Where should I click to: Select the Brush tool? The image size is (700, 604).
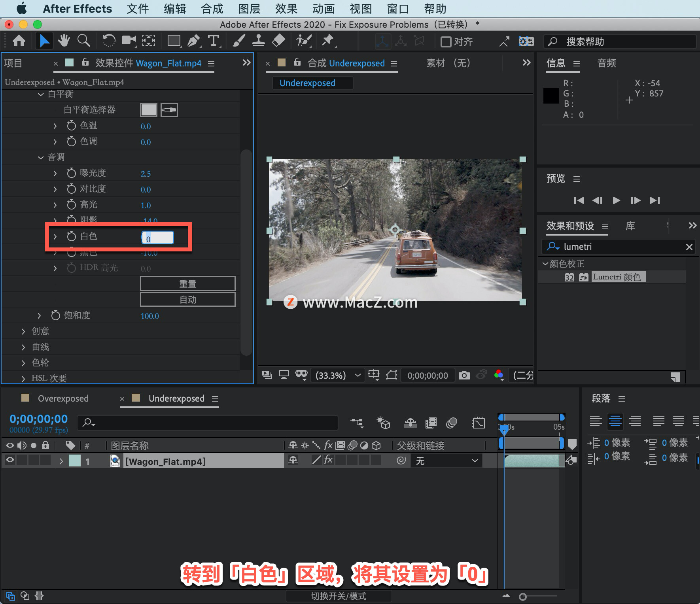(x=238, y=41)
